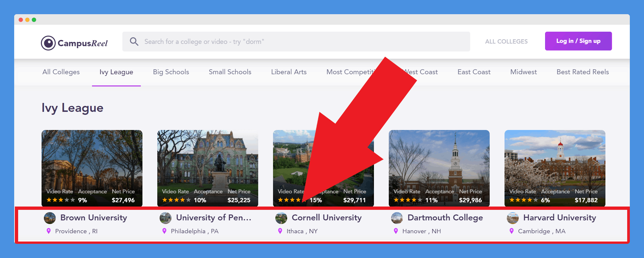644x258 pixels.
Task: Select the East Coast tab
Action: pyautogui.click(x=474, y=72)
